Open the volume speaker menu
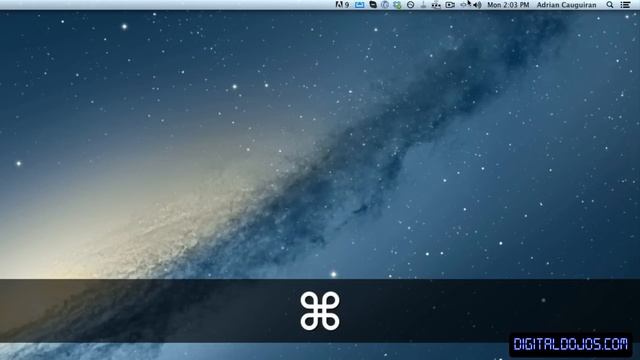The image size is (640, 360). pos(477,5)
